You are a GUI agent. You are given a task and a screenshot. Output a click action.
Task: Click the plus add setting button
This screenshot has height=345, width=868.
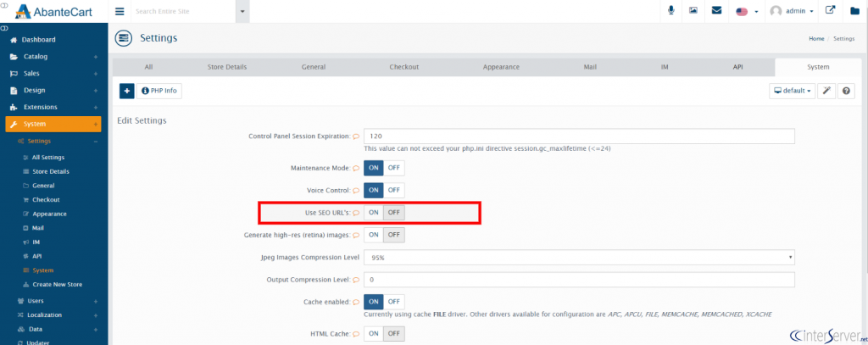pyautogui.click(x=127, y=91)
